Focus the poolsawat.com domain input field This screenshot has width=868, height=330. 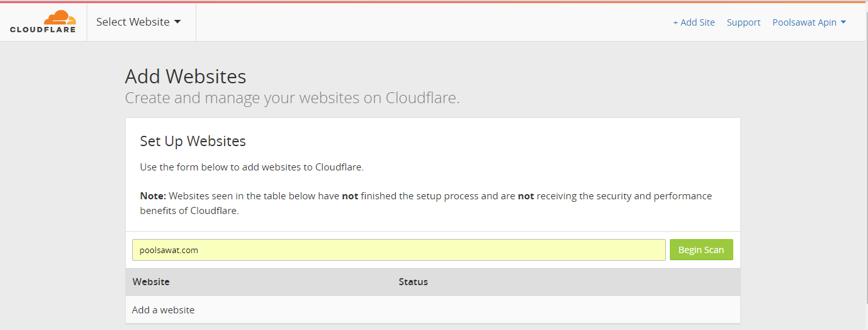[x=399, y=250]
